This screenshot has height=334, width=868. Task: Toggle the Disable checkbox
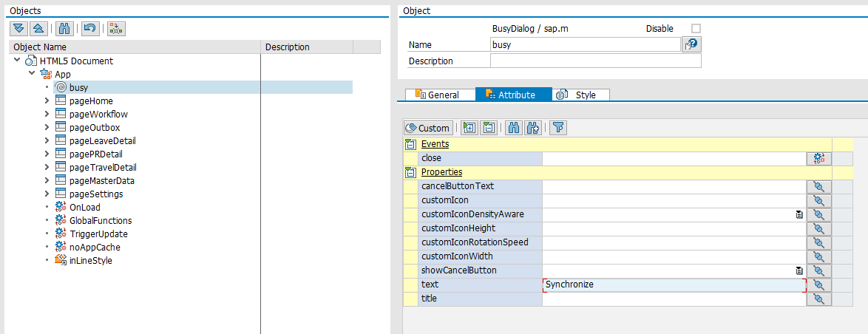point(696,29)
